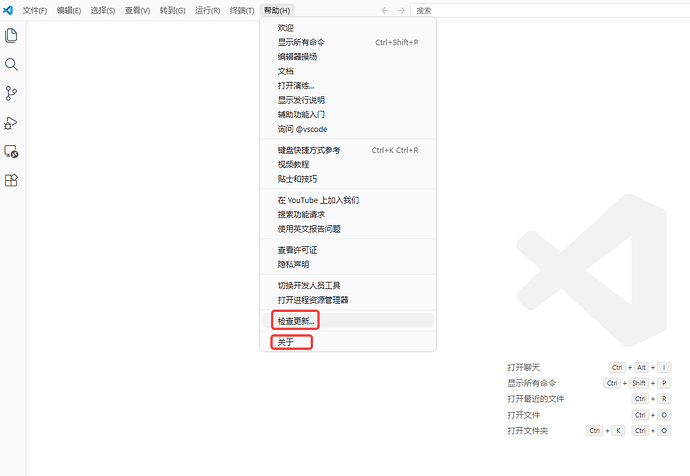The height and width of the screenshot is (476, 690).
Task: Focus the 搜索 command center box
Action: 550,11
